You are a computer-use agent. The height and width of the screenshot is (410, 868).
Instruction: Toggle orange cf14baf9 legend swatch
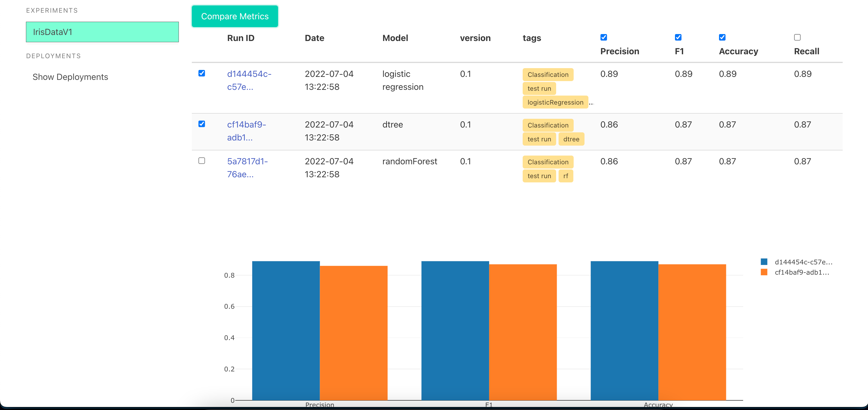[x=764, y=272]
